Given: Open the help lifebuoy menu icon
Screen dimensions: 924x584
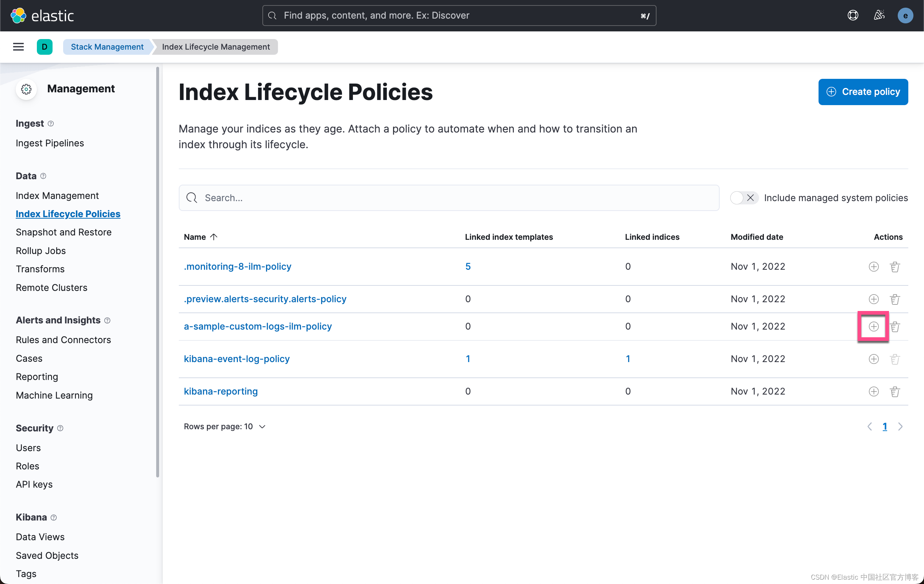Looking at the screenshot, I should pos(852,15).
